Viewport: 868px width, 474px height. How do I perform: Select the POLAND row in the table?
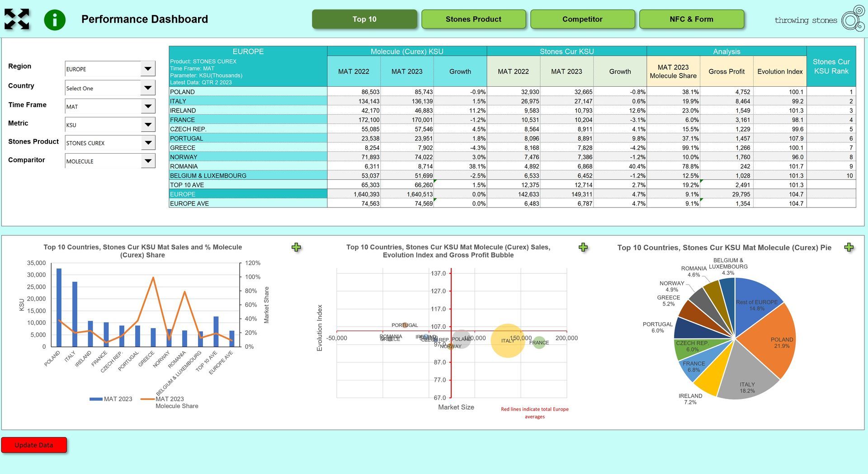coord(512,92)
